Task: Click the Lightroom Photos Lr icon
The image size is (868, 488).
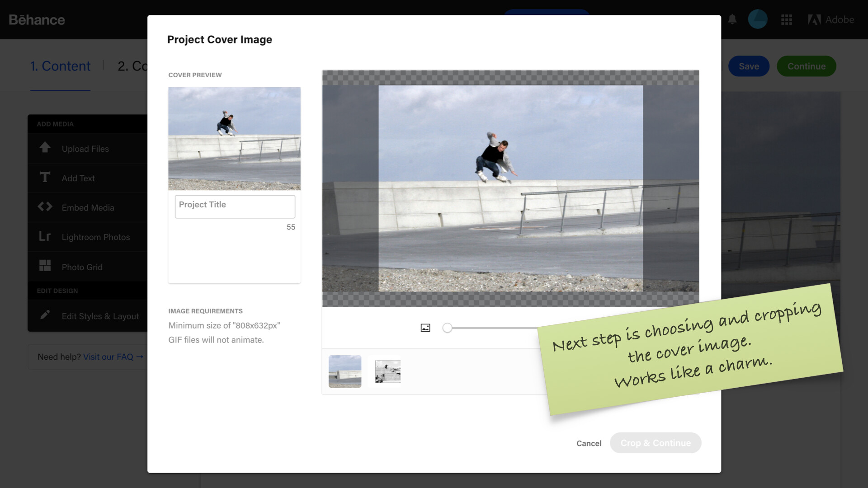Action: 45,236
